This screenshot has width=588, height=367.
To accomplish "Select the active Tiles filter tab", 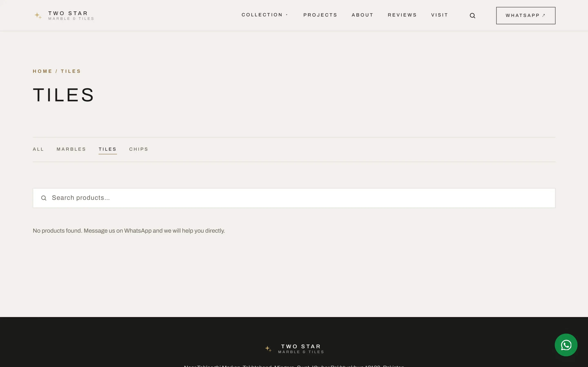I will tap(108, 149).
